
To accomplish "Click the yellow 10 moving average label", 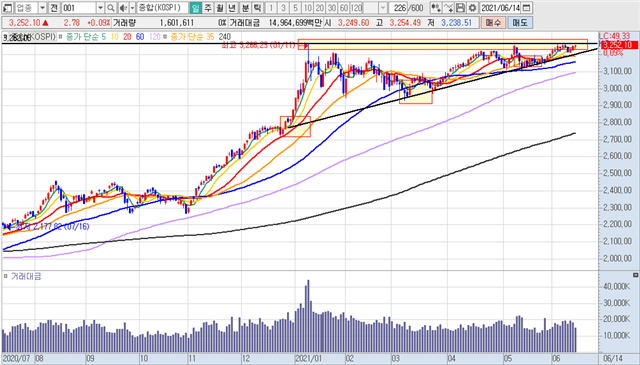I will click(x=115, y=37).
